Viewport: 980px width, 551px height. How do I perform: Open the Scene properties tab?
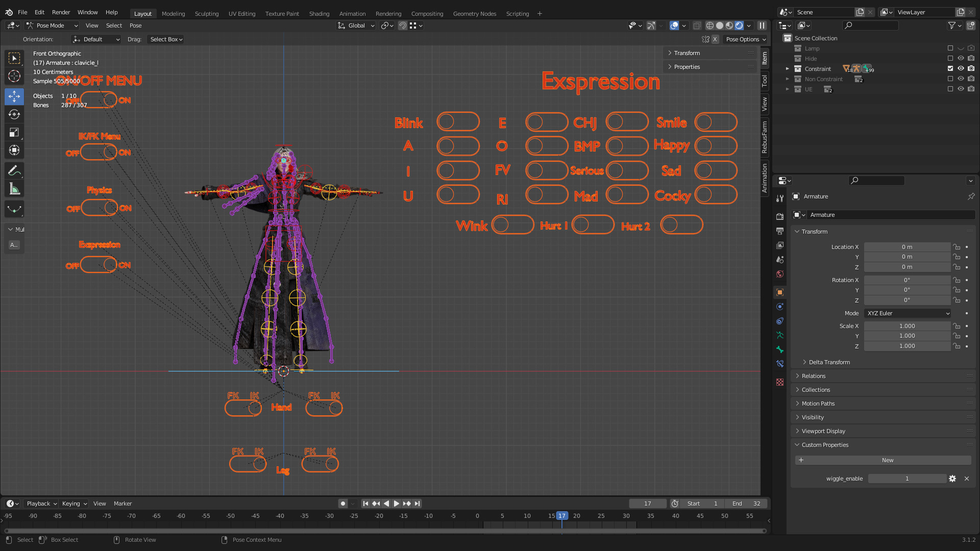(x=780, y=260)
